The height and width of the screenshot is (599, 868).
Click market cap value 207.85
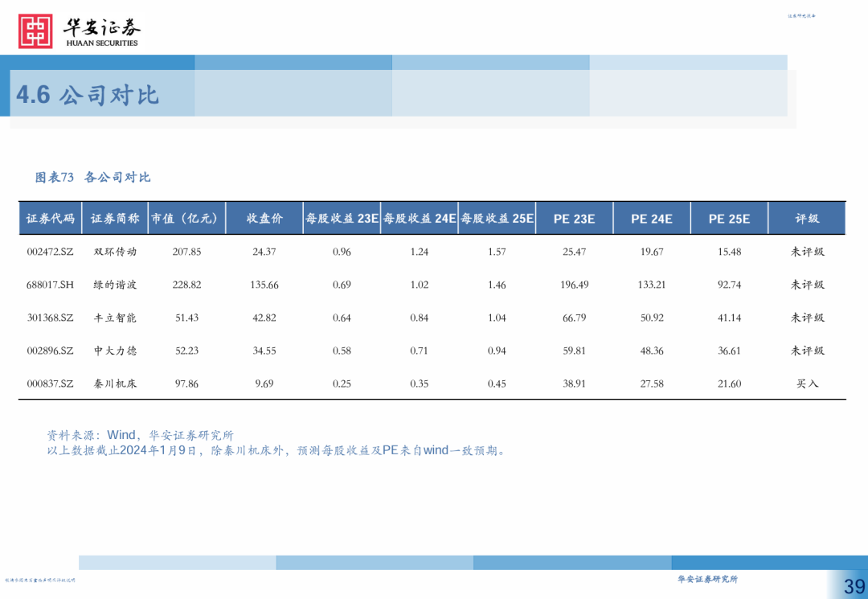point(186,252)
